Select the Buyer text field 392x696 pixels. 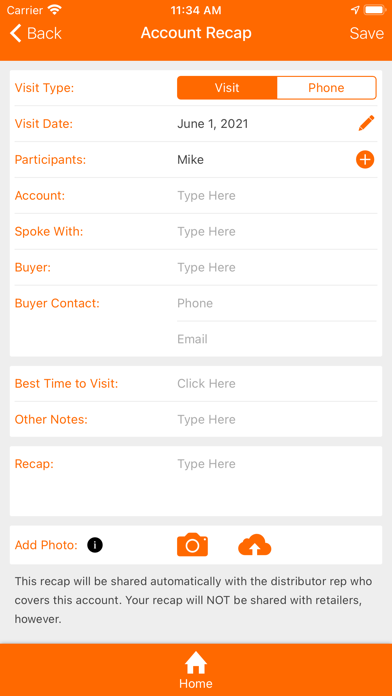(x=277, y=268)
